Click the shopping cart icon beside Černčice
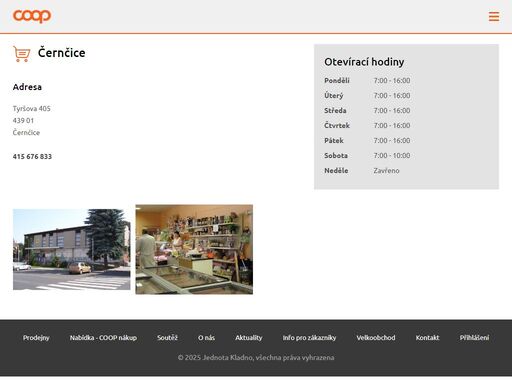 coord(22,54)
